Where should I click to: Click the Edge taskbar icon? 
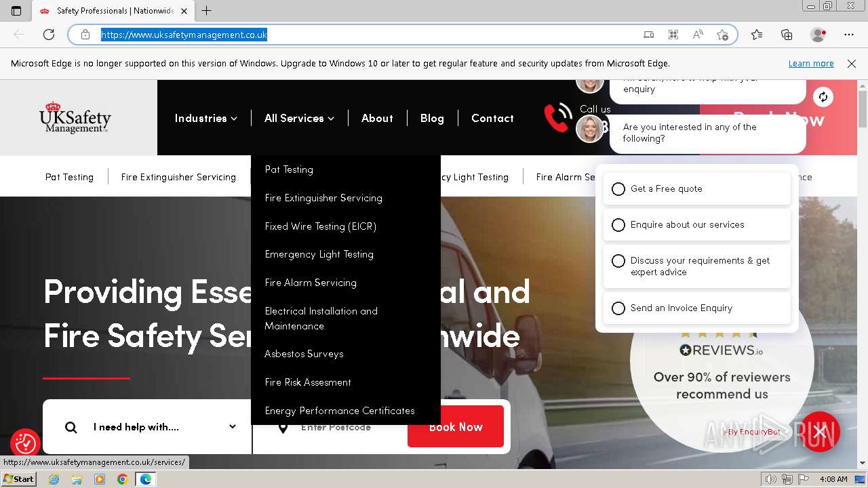(145, 479)
